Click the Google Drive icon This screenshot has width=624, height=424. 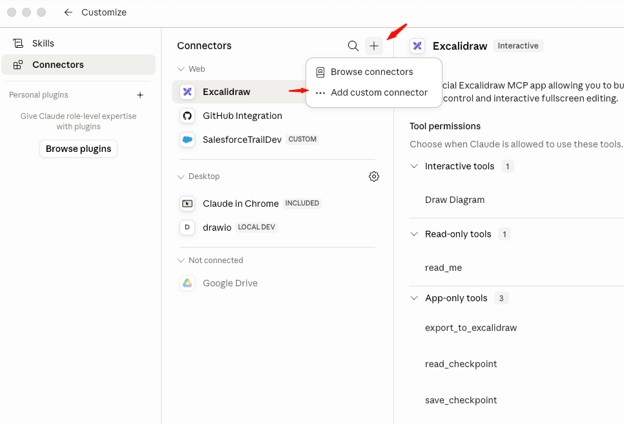[x=187, y=283]
